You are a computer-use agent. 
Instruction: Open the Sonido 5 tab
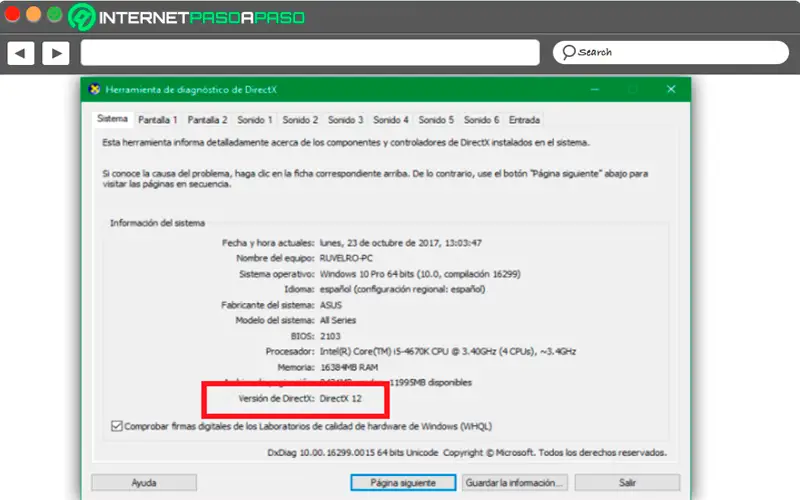[436, 120]
